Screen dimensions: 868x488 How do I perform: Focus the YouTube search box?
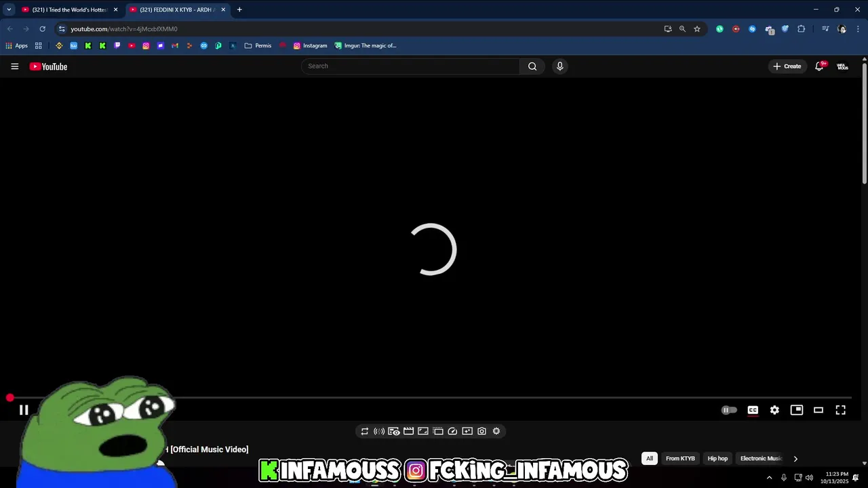(x=410, y=66)
